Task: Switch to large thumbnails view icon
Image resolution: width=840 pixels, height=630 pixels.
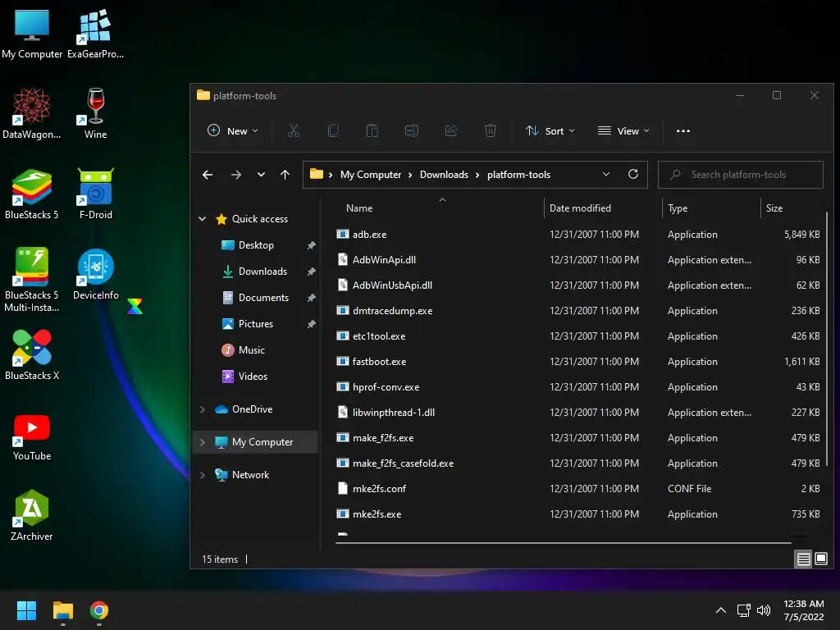Action: click(x=820, y=559)
